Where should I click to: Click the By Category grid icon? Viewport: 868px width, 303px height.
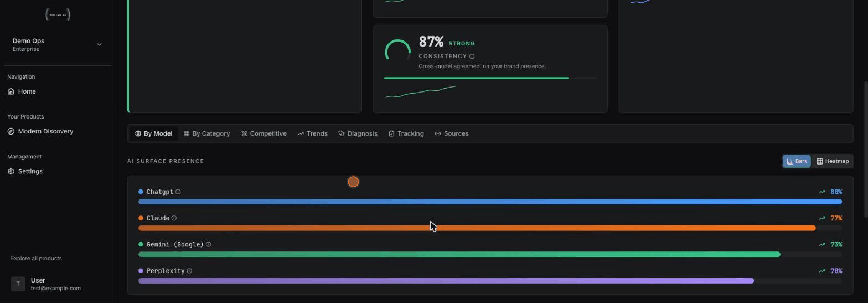(187, 133)
